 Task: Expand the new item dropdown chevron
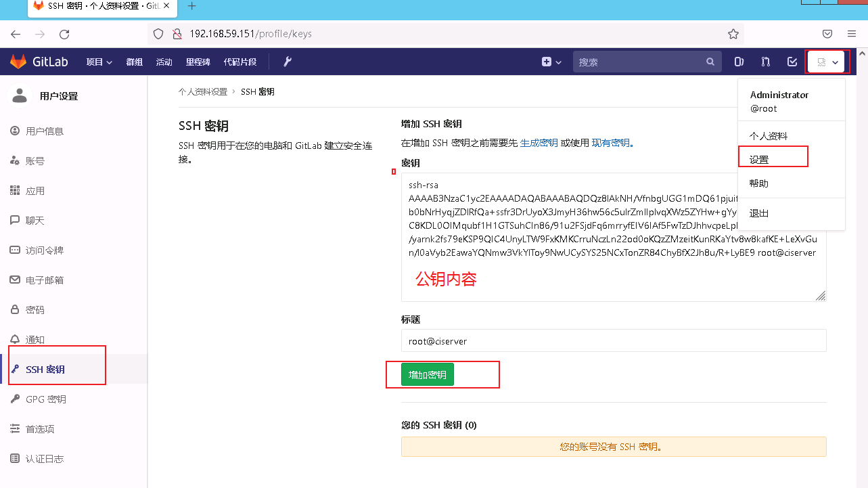(x=559, y=62)
